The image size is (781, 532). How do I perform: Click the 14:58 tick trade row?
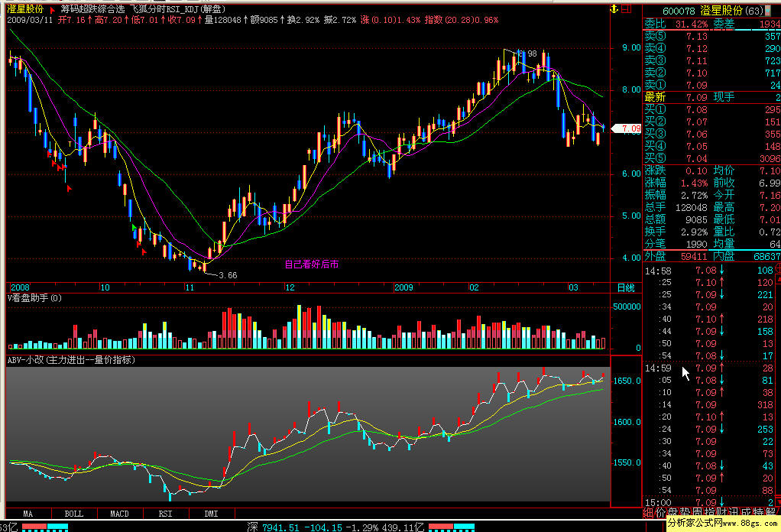click(708, 271)
